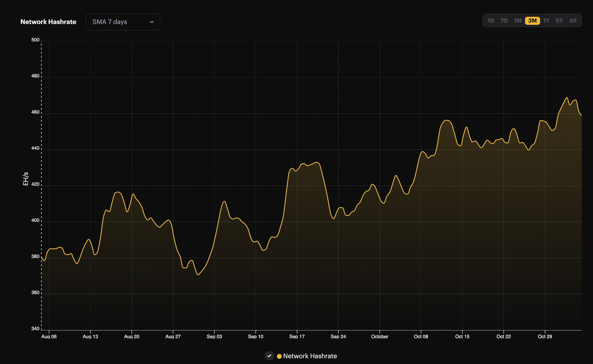Screen dimensions: 593x364
Task: Click the Oct 15 date label
Action: 462,337
